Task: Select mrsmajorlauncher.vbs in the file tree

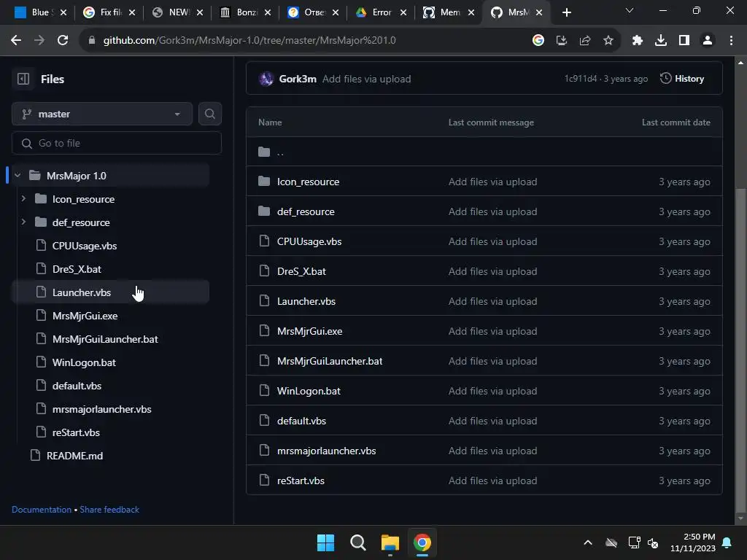Action: (x=101, y=409)
